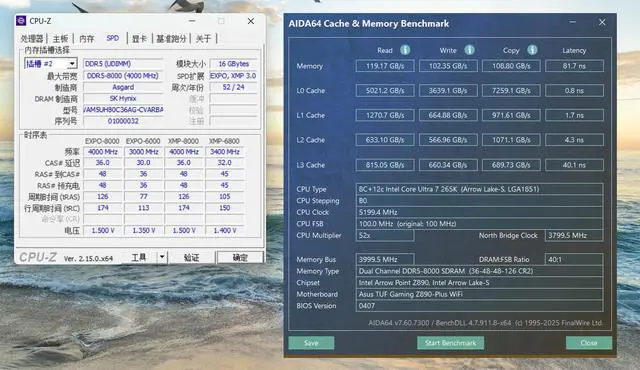Click the 验证 button
The height and width of the screenshot is (370, 640).
[x=191, y=257]
